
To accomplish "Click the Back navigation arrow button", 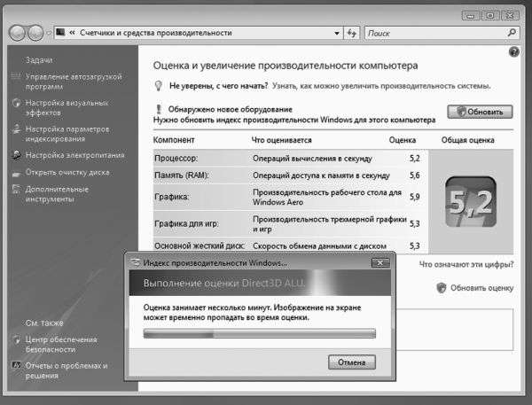I will (17, 33).
